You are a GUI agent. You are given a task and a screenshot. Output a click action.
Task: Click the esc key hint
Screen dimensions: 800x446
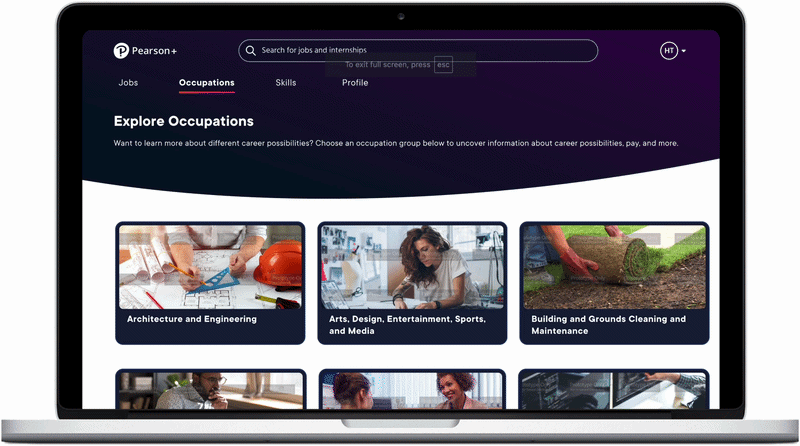443,65
